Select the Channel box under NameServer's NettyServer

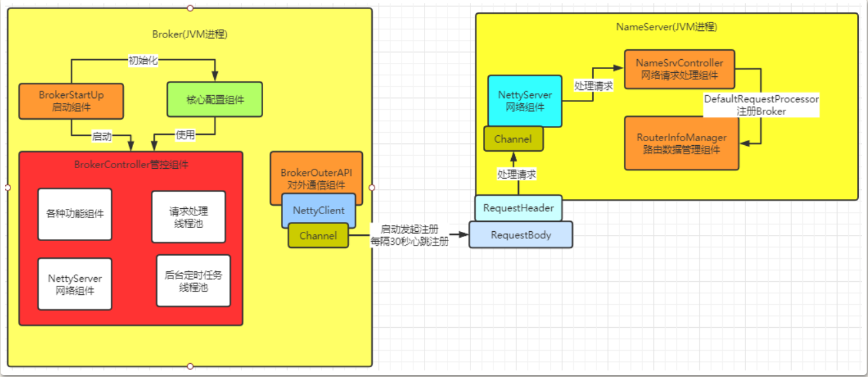click(x=513, y=139)
